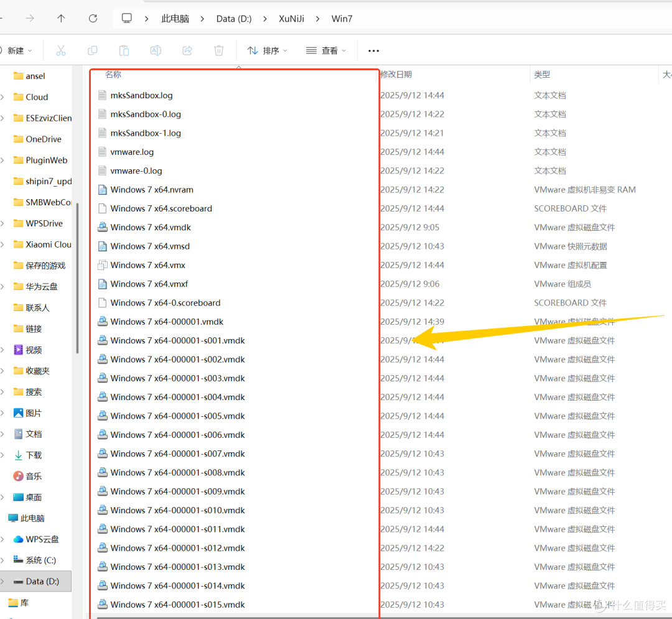Click the Copy icon in toolbar
The height and width of the screenshot is (619, 672).
(93, 50)
